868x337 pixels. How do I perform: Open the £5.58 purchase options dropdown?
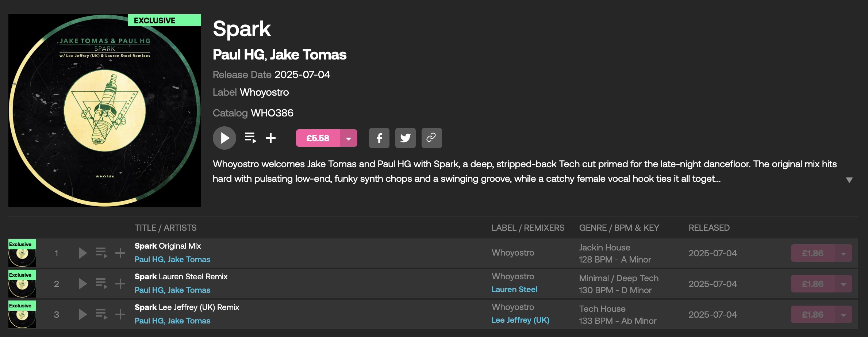point(349,138)
